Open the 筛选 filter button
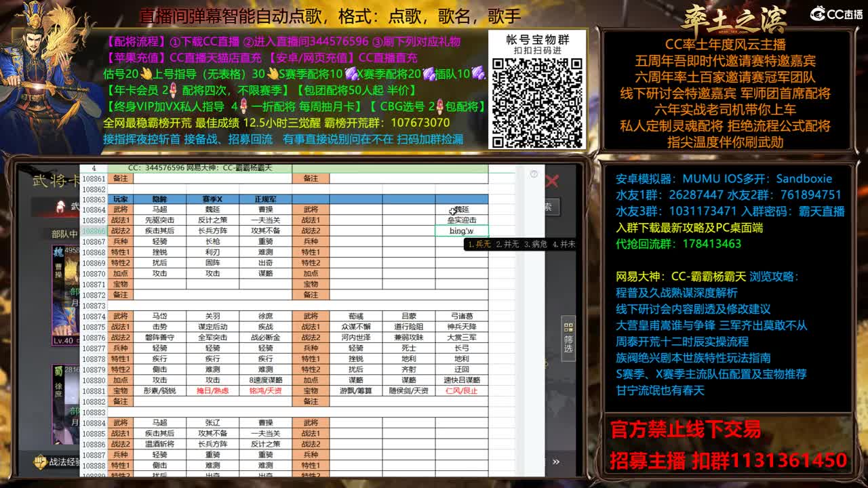868x488 pixels. coord(568,339)
